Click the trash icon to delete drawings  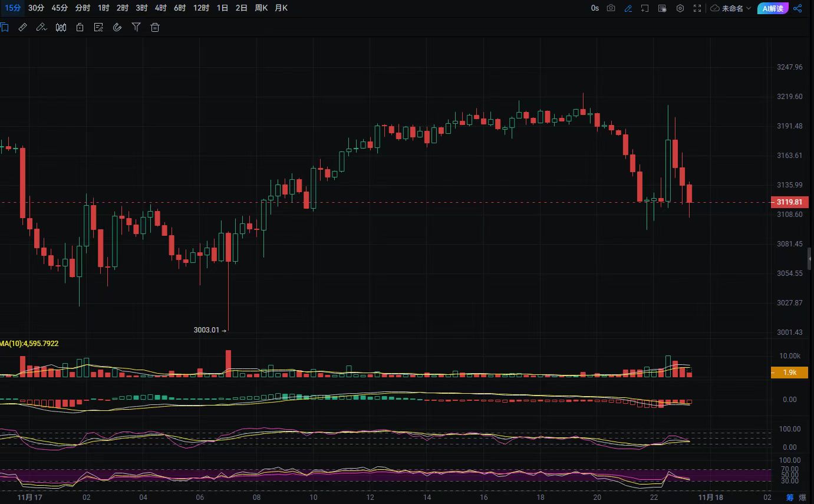(x=155, y=27)
